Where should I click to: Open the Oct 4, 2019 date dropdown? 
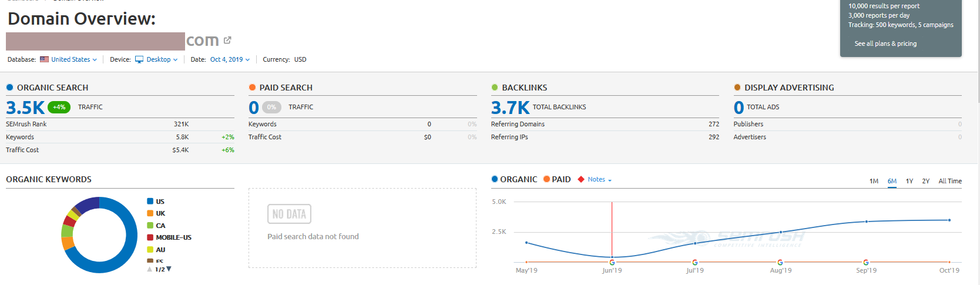(x=230, y=59)
